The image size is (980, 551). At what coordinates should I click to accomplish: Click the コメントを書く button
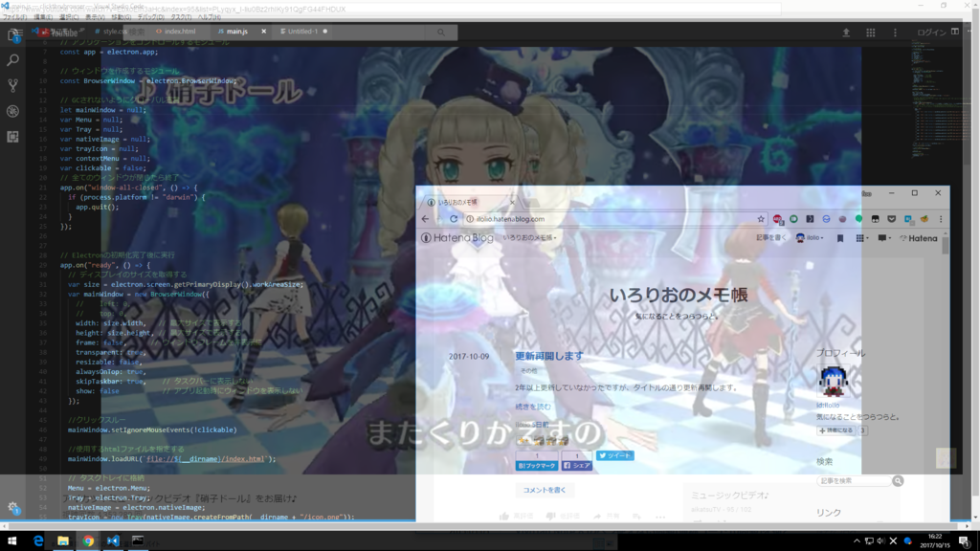545,491
